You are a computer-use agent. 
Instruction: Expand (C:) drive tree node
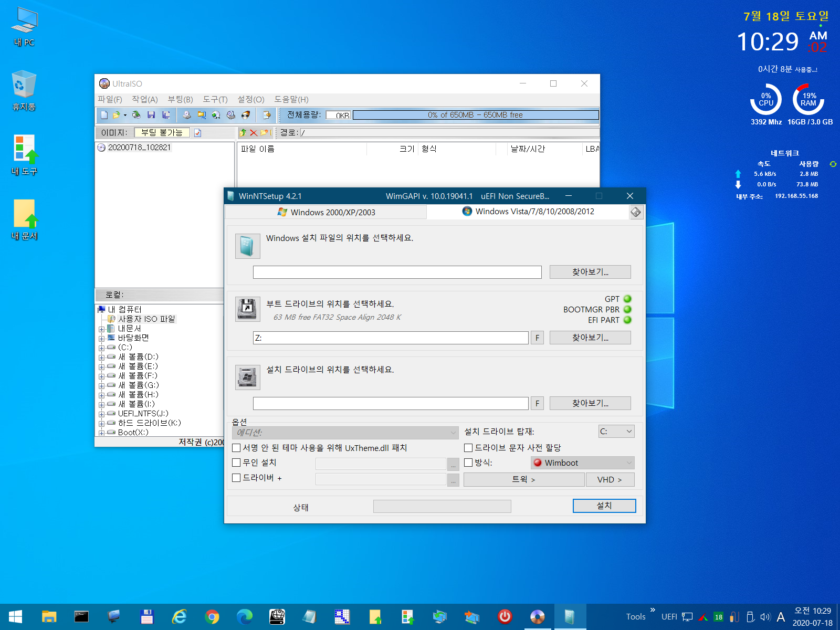(101, 348)
